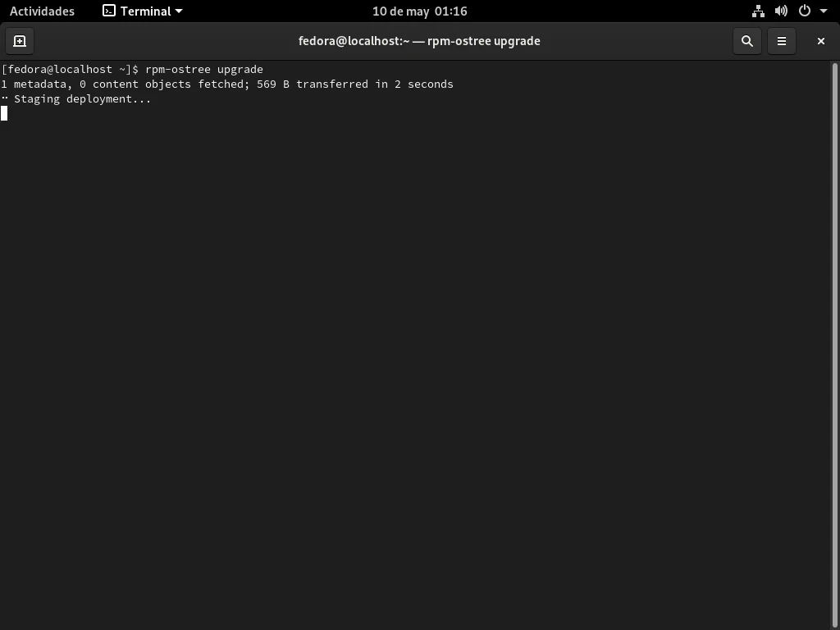This screenshot has height=630, width=840.
Task: Open the clock showing 10 de may 01:16
Action: (x=419, y=11)
